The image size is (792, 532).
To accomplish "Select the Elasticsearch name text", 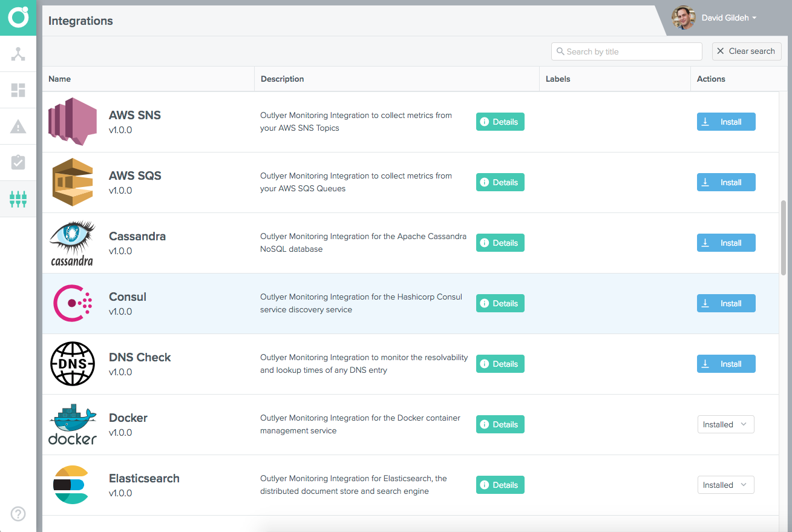I will tap(144, 478).
